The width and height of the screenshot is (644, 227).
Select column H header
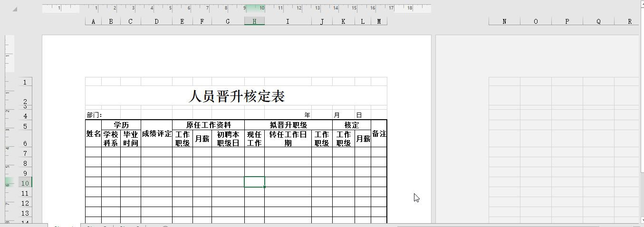254,21
